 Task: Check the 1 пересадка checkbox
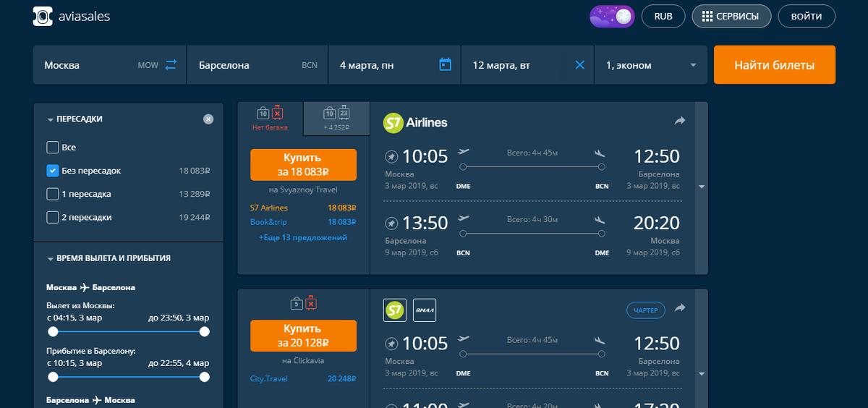click(52, 194)
